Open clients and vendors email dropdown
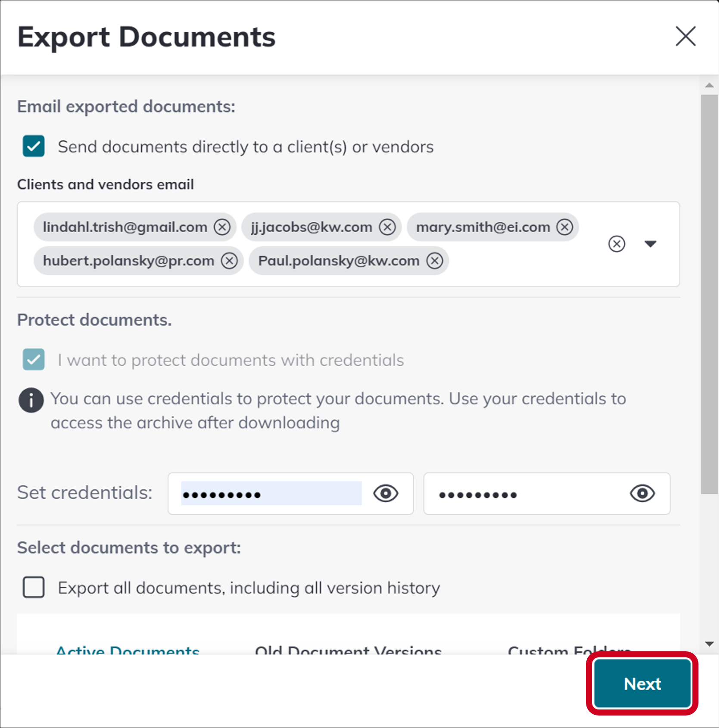 coord(650,244)
